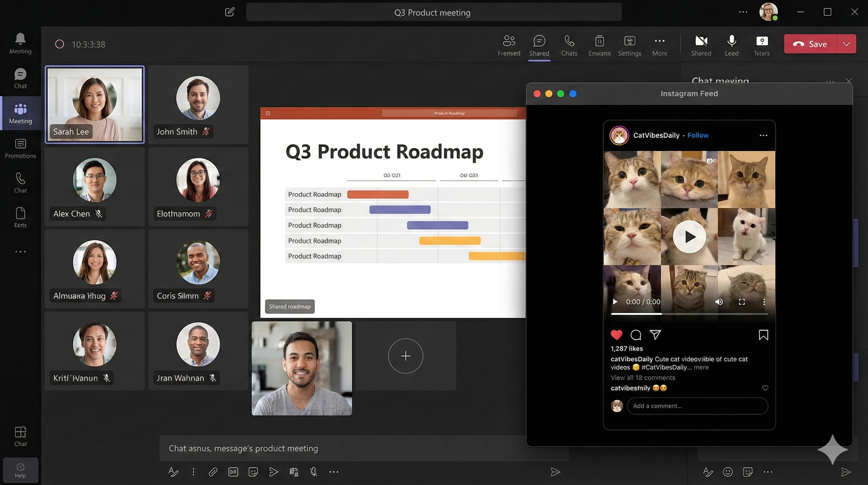Like the CatVibesDaily post with the heart
The height and width of the screenshot is (485, 868).
click(x=617, y=335)
